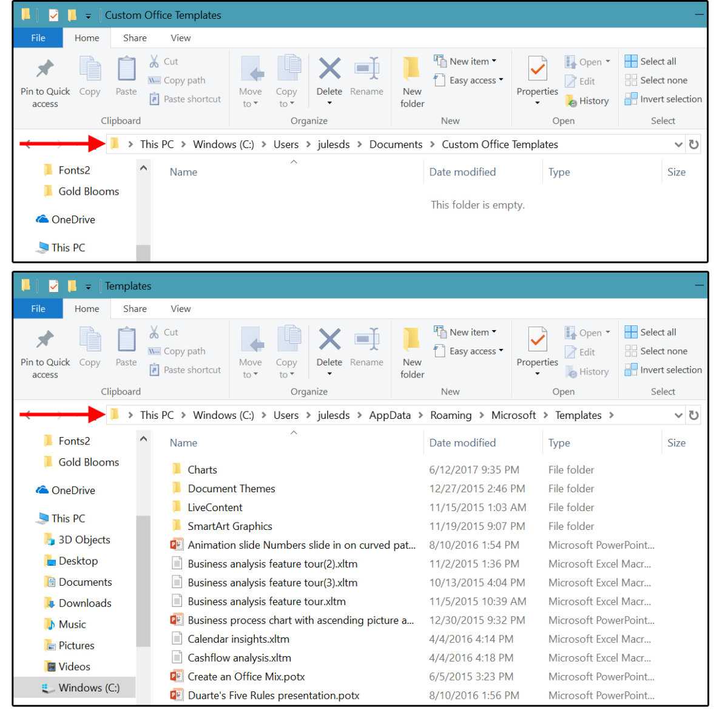Navigate to Documents in the breadcrumb path
The image size is (728, 712).
[x=396, y=144]
